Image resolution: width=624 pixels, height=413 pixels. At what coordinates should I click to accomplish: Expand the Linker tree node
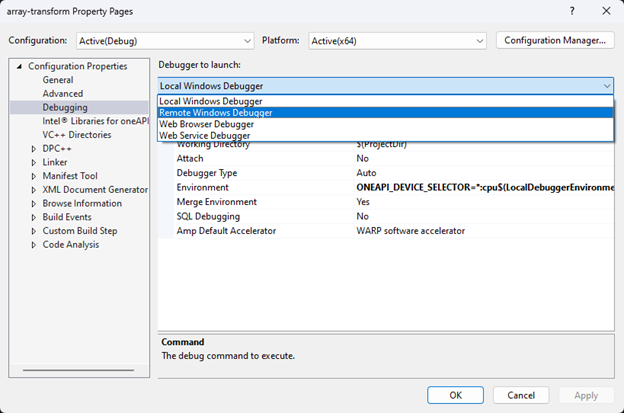pos(34,162)
